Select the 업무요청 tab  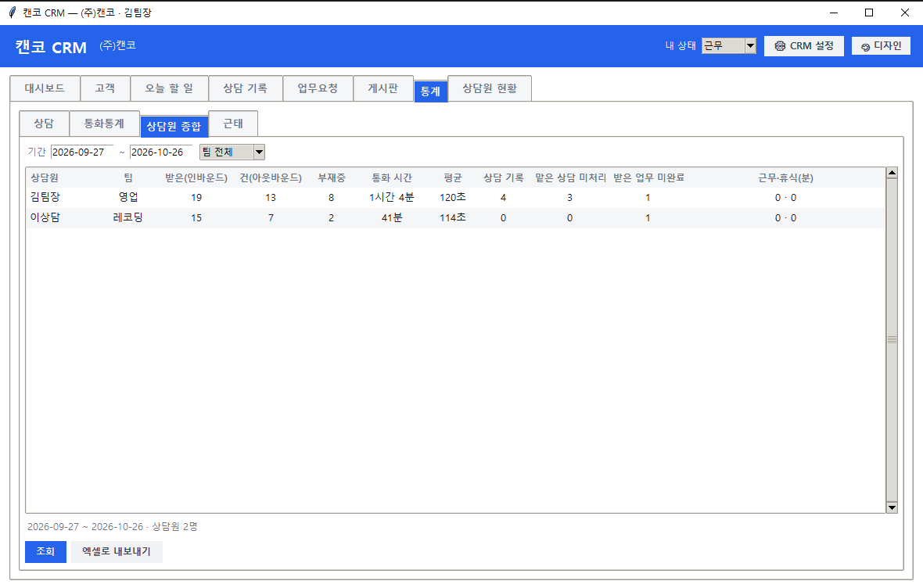coord(318,88)
